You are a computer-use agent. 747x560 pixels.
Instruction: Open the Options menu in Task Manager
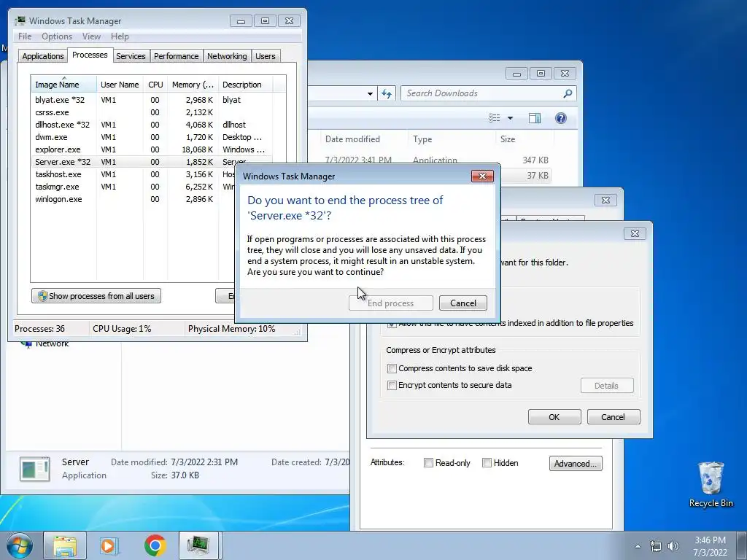point(57,36)
